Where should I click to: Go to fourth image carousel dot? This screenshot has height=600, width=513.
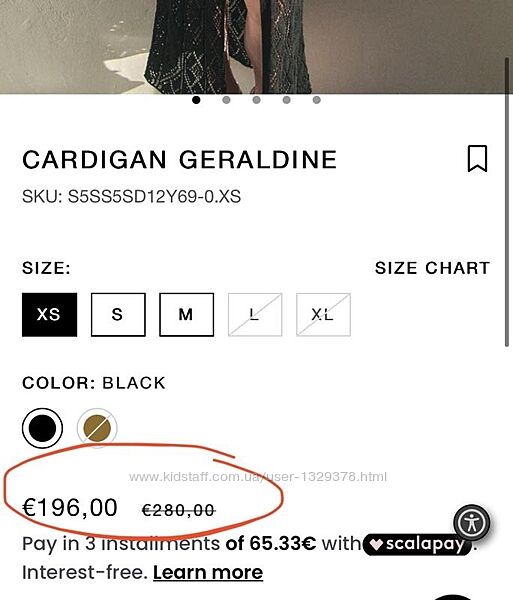click(286, 100)
